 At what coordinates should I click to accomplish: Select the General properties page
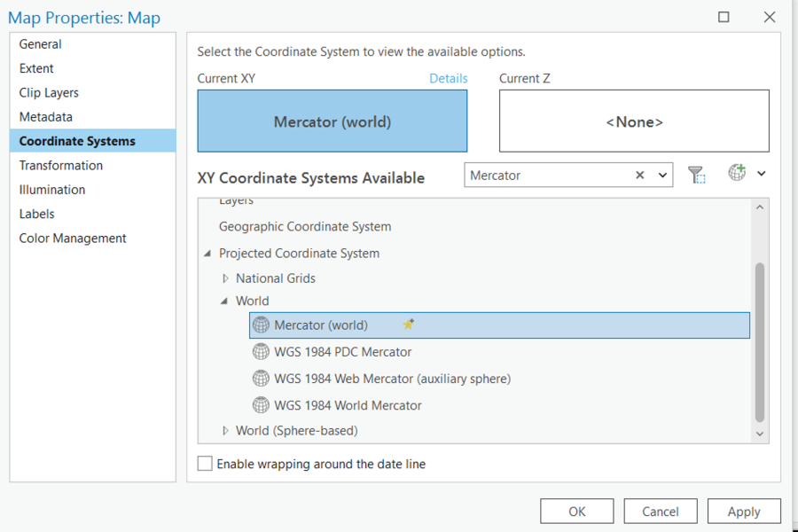pos(40,43)
